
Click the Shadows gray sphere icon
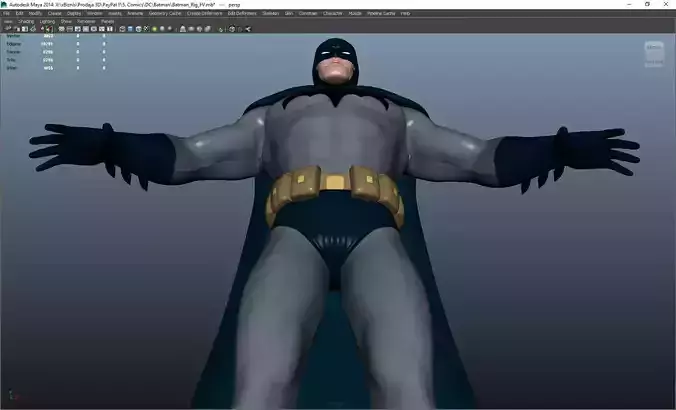coord(163,29)
